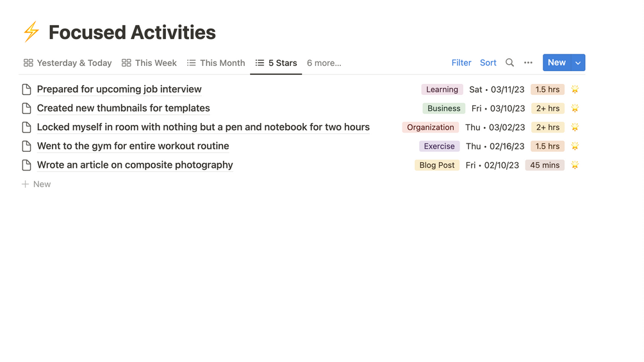The height and width of the screenshot is (362, 644).
Task: Add a new row with '+ New'
Action: (x=37, y=184)
